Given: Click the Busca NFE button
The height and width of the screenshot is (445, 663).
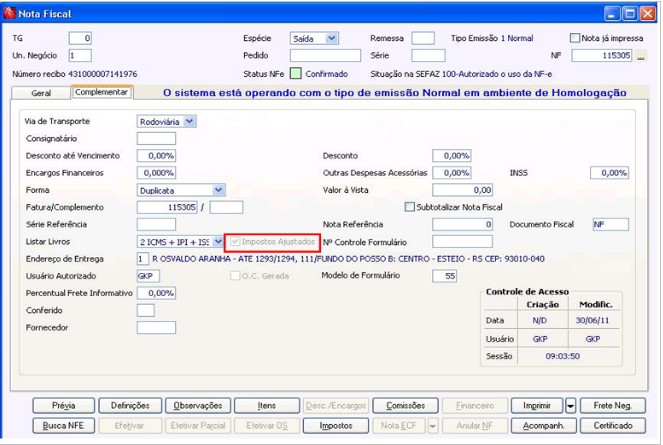Looking at the screenshot, I should coord(63,426).
